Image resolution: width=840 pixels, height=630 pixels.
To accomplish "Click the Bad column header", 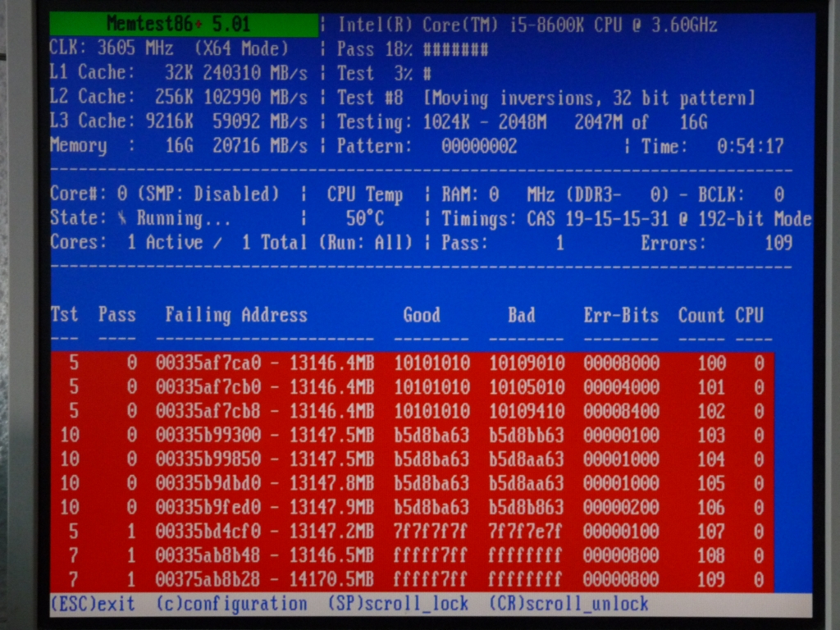I will 522,315.
